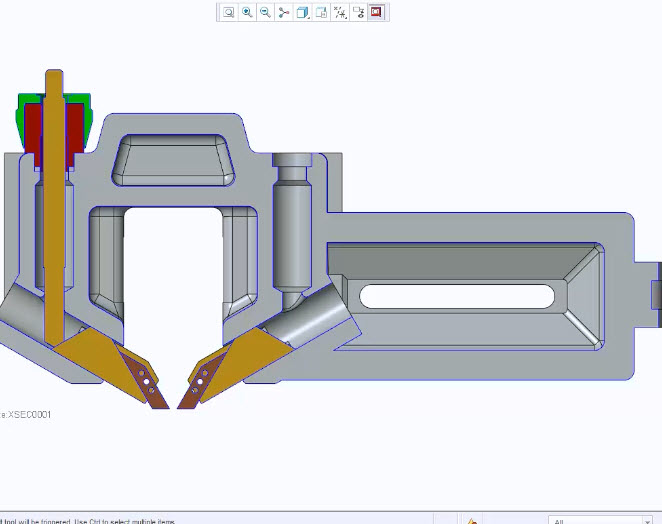Open the Display Style cube dropdown

pos(303,12)
